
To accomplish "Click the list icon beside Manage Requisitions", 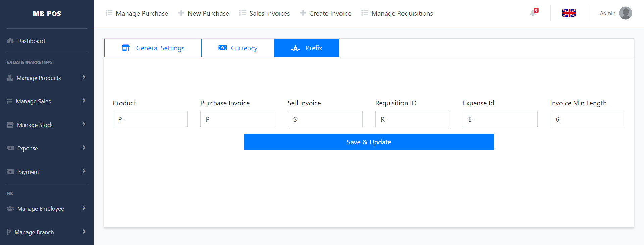I will pos(365,13).
